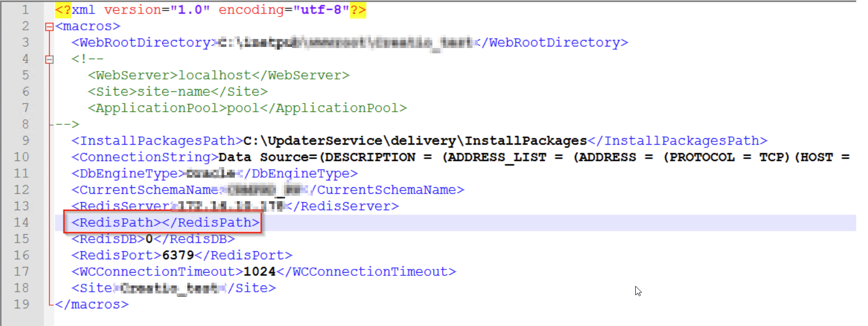Viewport: 868px width, 326px height.
Task: Click the closing </WCConnectionTimeout> tag
Action: click(366, 272)
